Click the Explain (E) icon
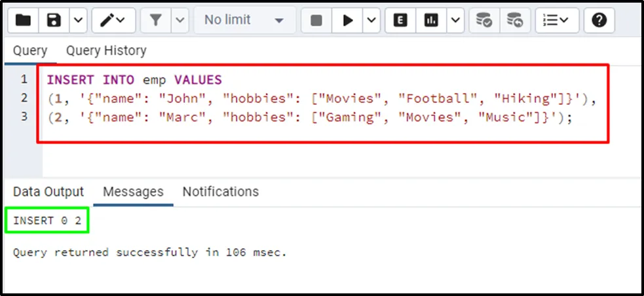This screenshot has width=644, height=296. pyautogui.click(x=400, y=20)
